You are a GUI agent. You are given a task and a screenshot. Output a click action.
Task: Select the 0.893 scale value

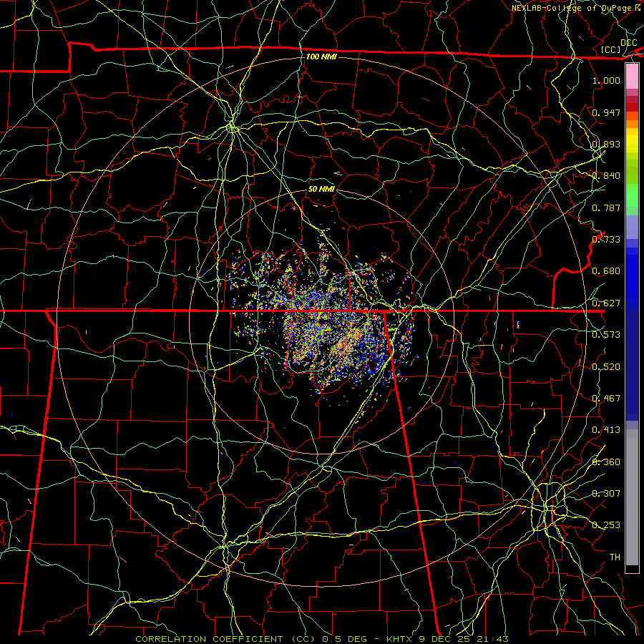pos(606,144)
